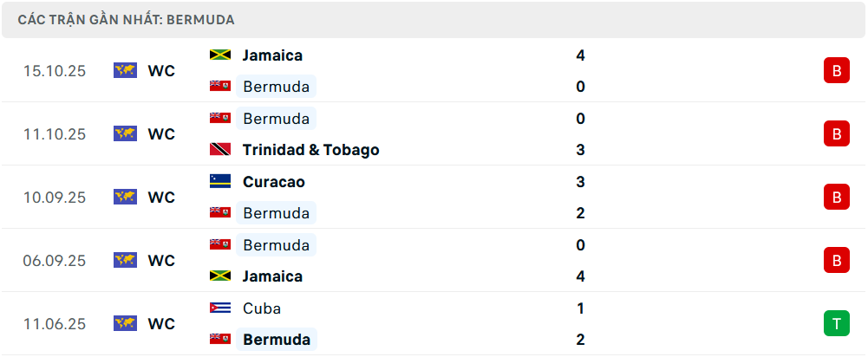Open the Cuba team link
The width and height of the screenshot is (868, 357).
coord(262,308)
